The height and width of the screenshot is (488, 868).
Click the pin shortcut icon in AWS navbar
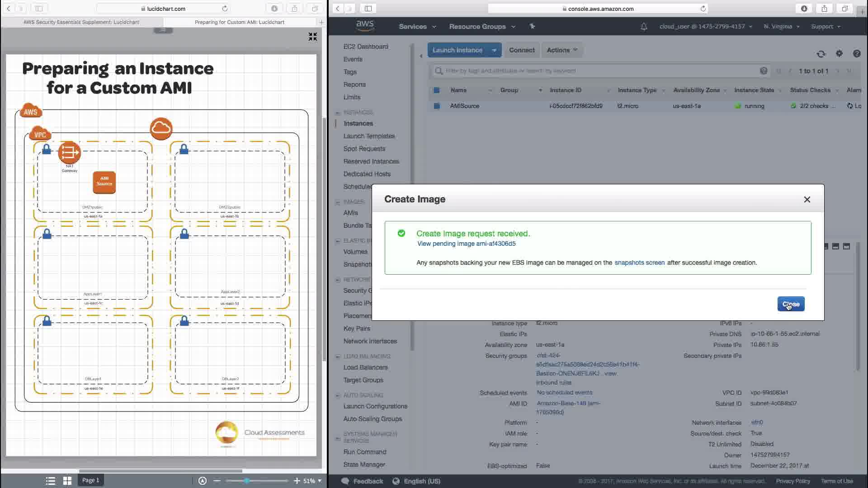[532, 27]
